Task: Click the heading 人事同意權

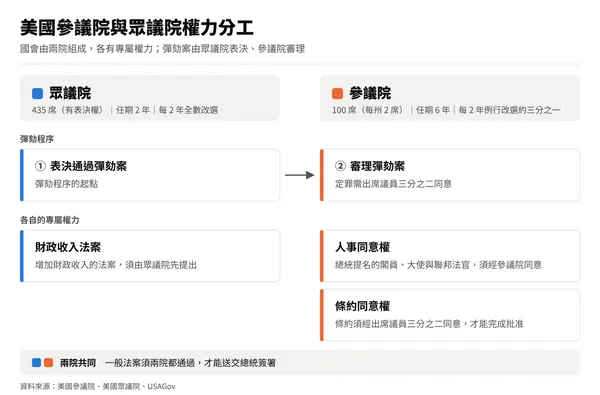Action: pos(362,247)
